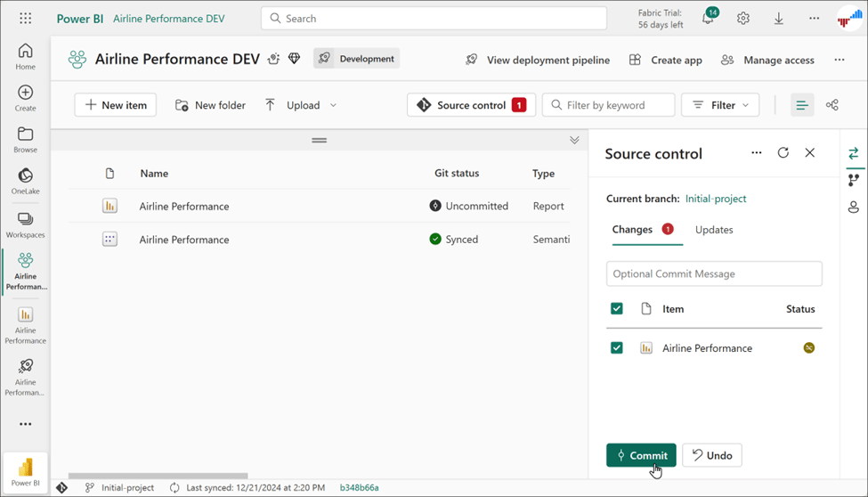
Task: Open Browse in the left navigation
Action: pos(26,140)
